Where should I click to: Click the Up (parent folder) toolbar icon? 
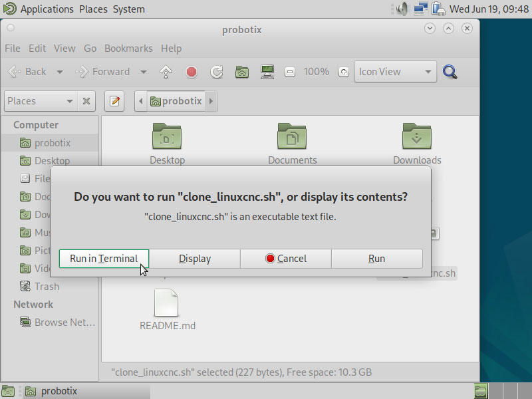pos(166,72)
